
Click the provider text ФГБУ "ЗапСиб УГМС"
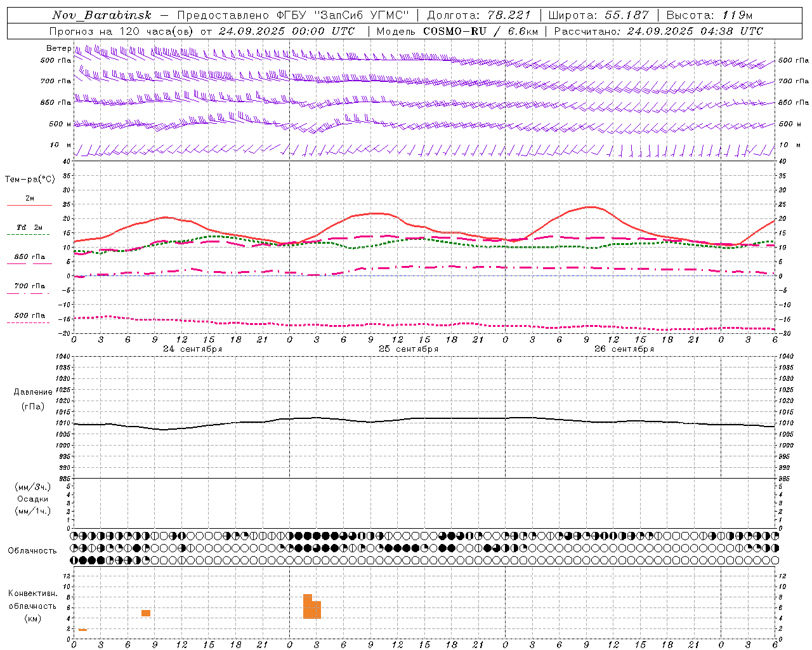point(343,15)
